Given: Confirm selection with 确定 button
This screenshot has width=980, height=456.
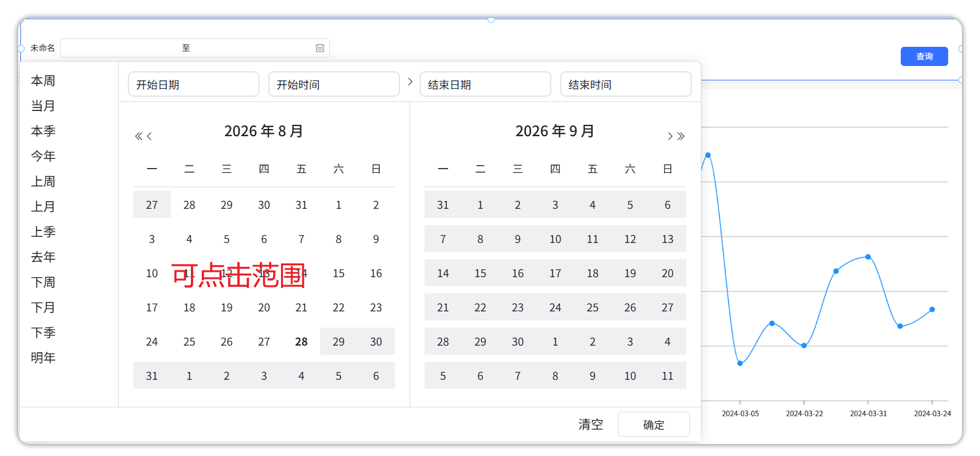Looking at the screenshot, I should click(653, 424).
